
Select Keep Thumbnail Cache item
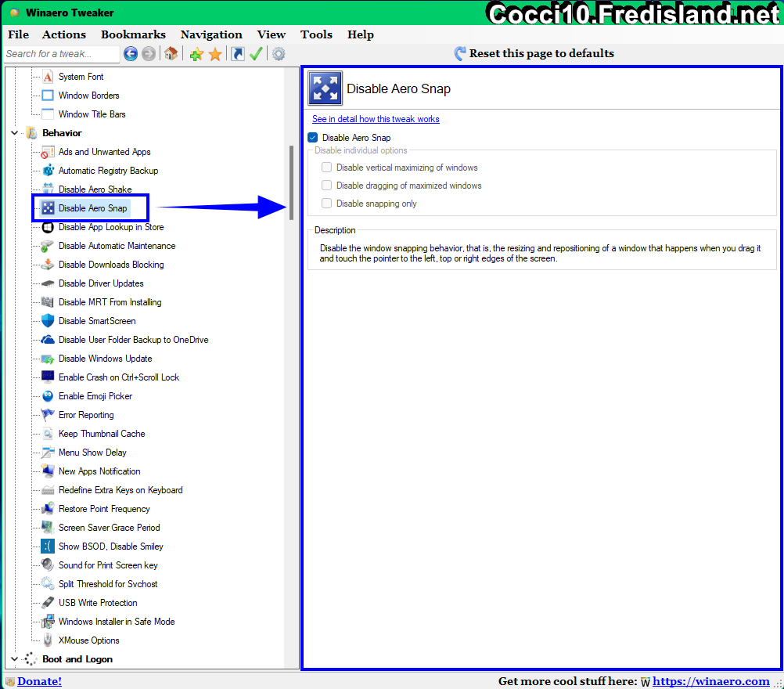coord(102,434)
